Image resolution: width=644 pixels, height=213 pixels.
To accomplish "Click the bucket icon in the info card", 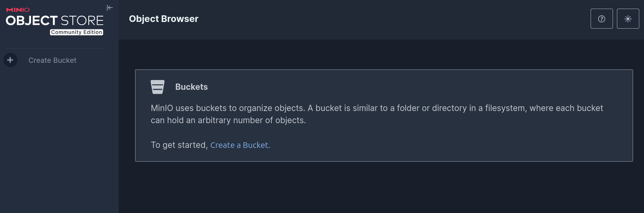I will coord(157,87).
